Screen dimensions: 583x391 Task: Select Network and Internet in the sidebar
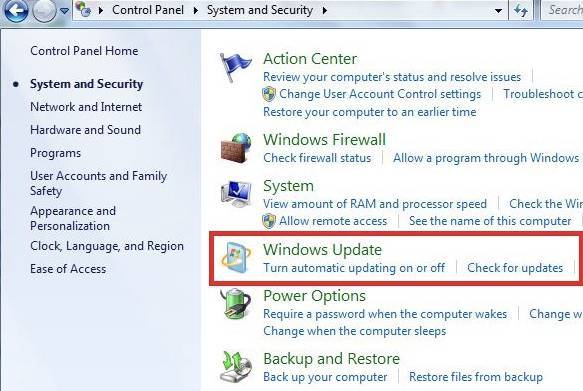pyautogui.click(x=86, y=107)
